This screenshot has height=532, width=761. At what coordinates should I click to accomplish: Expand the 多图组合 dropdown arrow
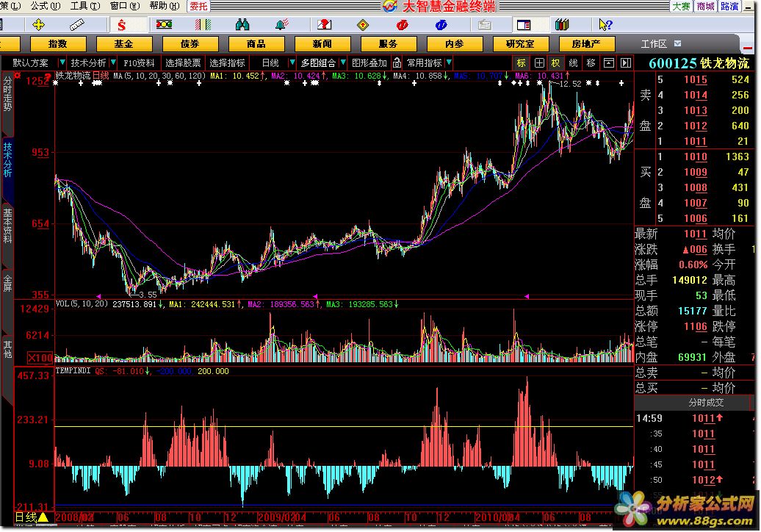click(343, 62)
